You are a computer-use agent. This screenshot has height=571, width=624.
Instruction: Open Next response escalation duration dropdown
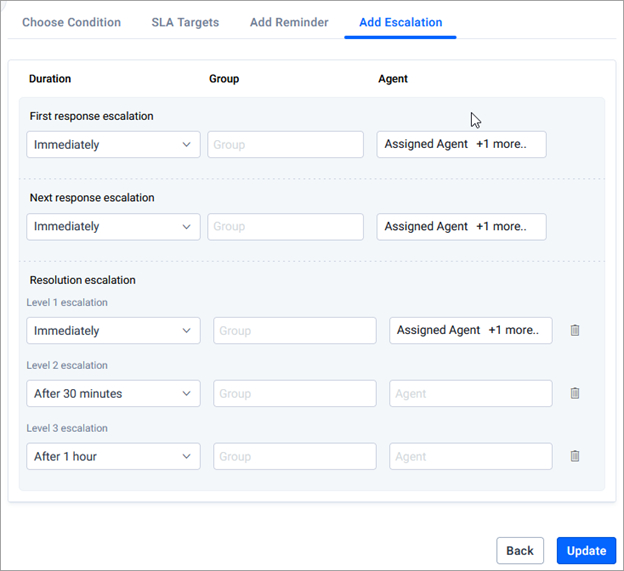click(x=113, y=226)
